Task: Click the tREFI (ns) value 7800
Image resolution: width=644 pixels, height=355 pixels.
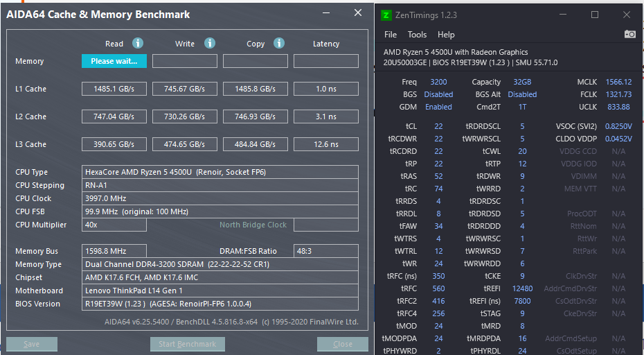Action: (x=522, y=301)
